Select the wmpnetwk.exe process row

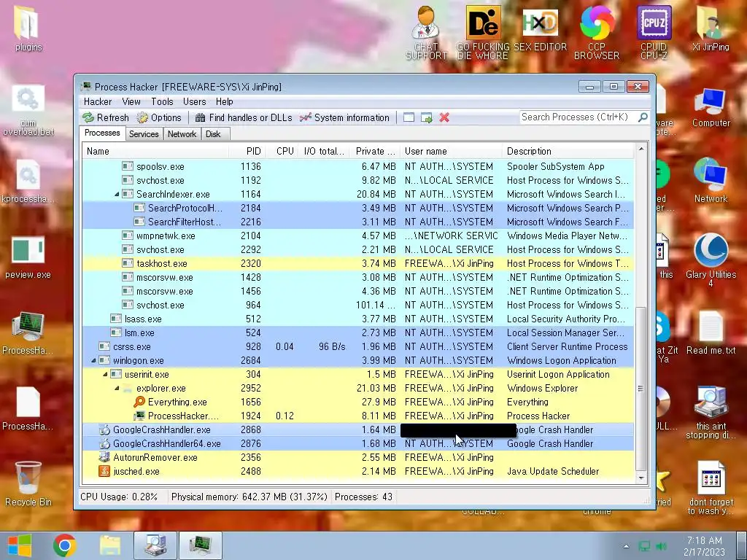click(358, 236)
